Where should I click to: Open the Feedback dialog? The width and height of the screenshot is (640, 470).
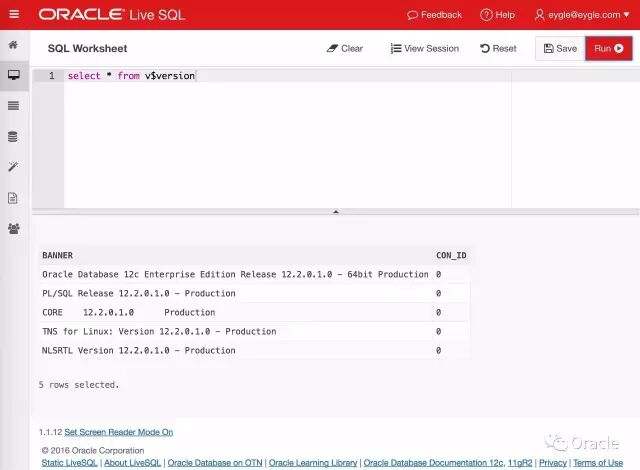(x=434, y=15)
